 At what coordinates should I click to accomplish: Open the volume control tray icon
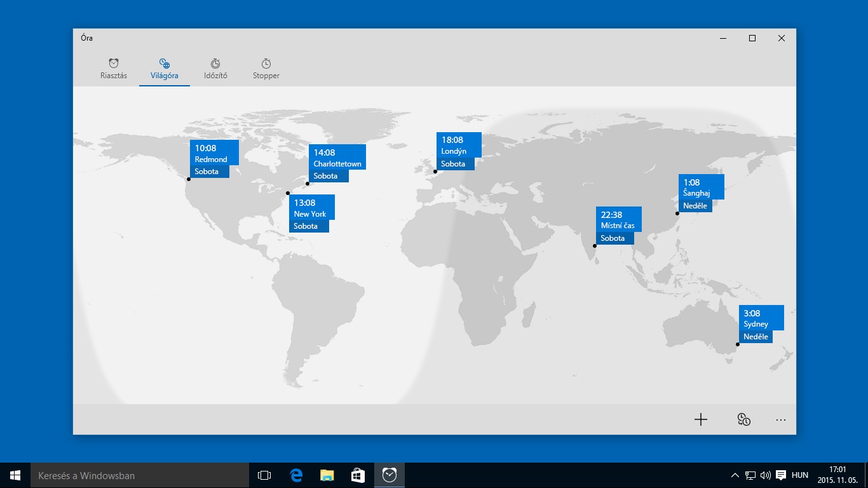pyautogui.click(x=765, y=475)
